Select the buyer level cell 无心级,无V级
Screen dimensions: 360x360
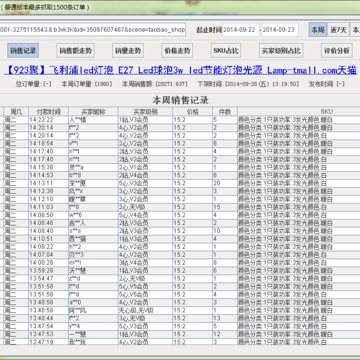point(145,310)
